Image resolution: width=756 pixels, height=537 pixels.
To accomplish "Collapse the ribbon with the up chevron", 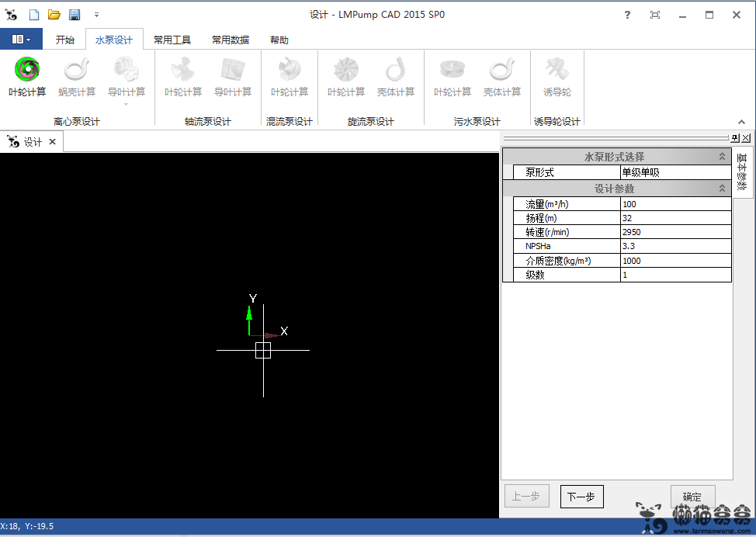I will [741, 122].
